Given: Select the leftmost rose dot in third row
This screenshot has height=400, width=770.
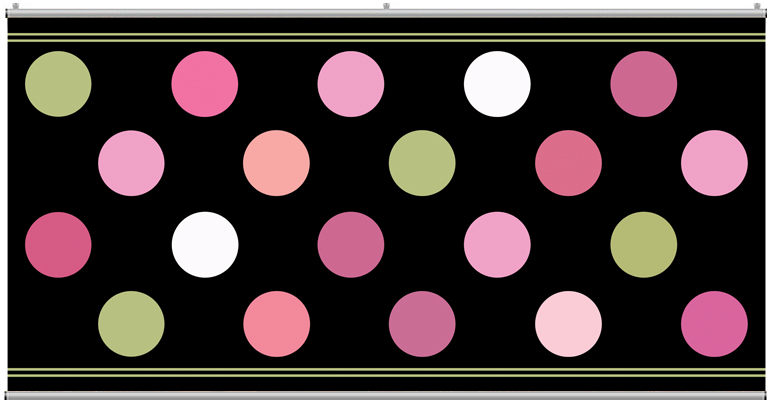Looking at the screenshot, I should coord(58,244).
